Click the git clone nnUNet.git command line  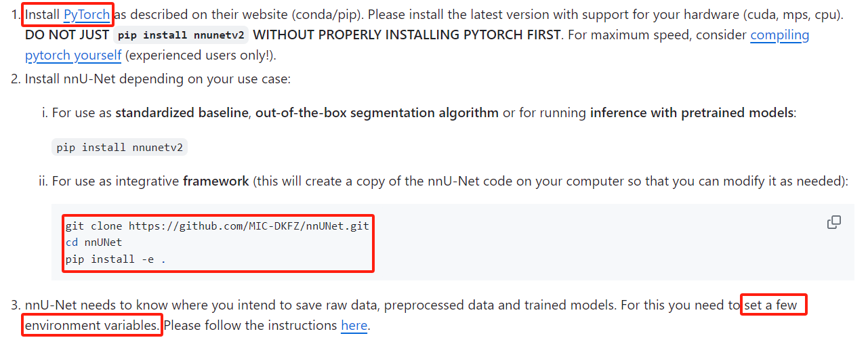coord(217,226)
